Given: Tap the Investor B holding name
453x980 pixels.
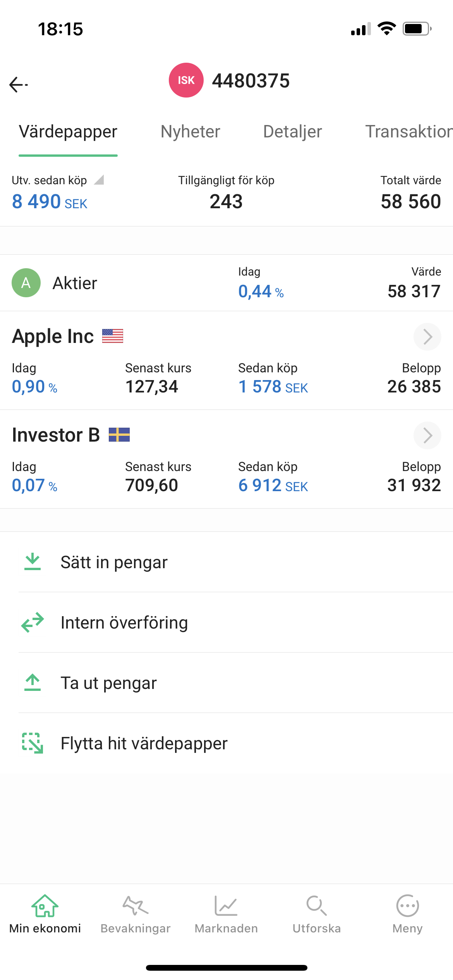Looking at the screenshot, I should click(x=56, y=435).
